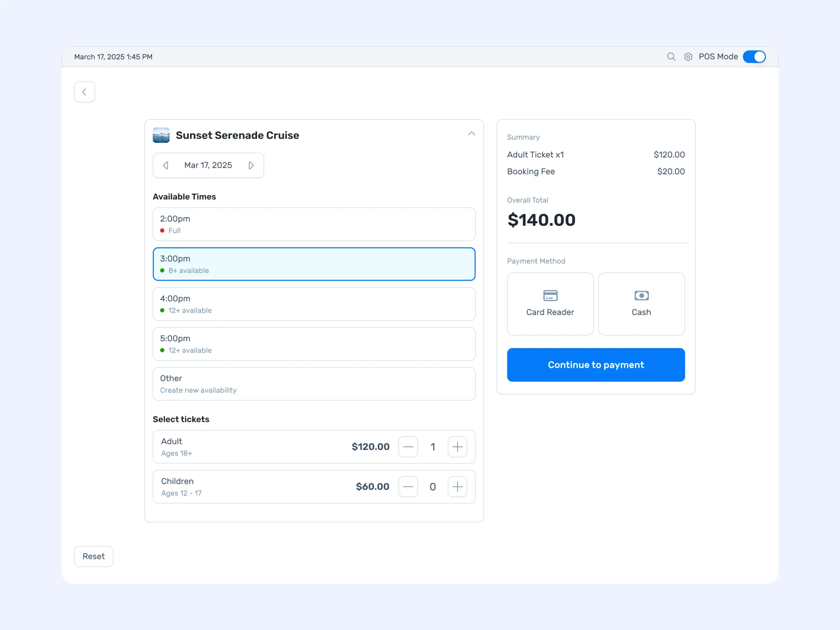Image resolution: width=840 pixels, height=630 pixels.
Task: Choose the 4:00pm time slot
Action: coord(314,304)
